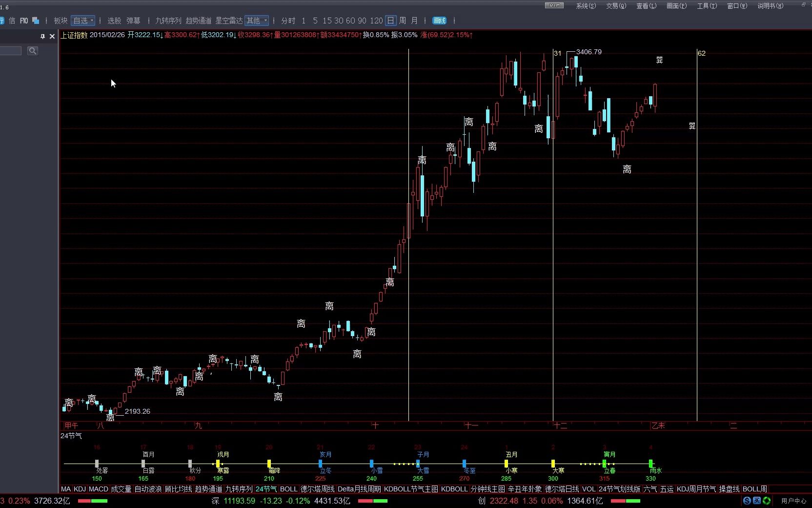Open the 系统(S) menu
812x508 pixels.
coord(586,6)
